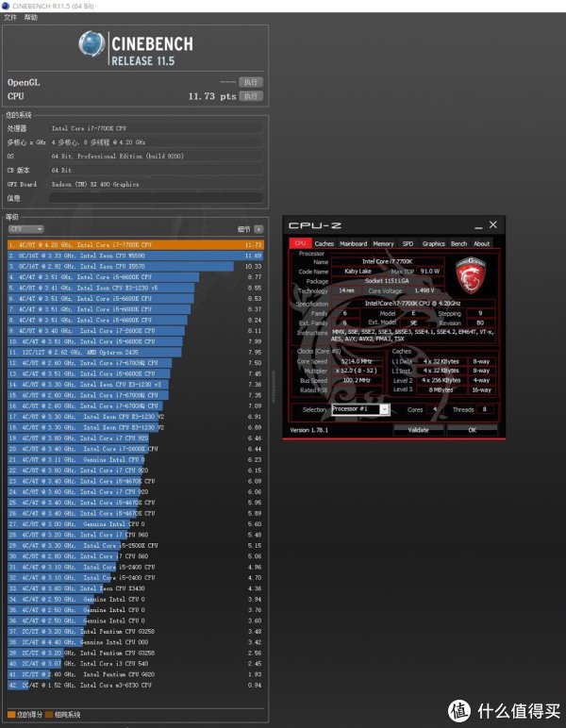Run the OpenGL test with 执行 button
This screenshot has width=566, height=728.
[x=251, y=82]
